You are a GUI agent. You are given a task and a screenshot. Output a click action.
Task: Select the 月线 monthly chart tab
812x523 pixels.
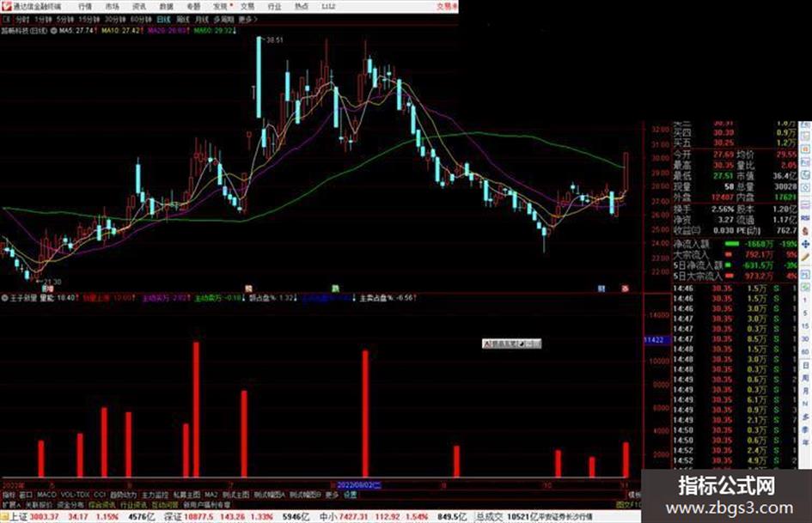pos(202,20)
